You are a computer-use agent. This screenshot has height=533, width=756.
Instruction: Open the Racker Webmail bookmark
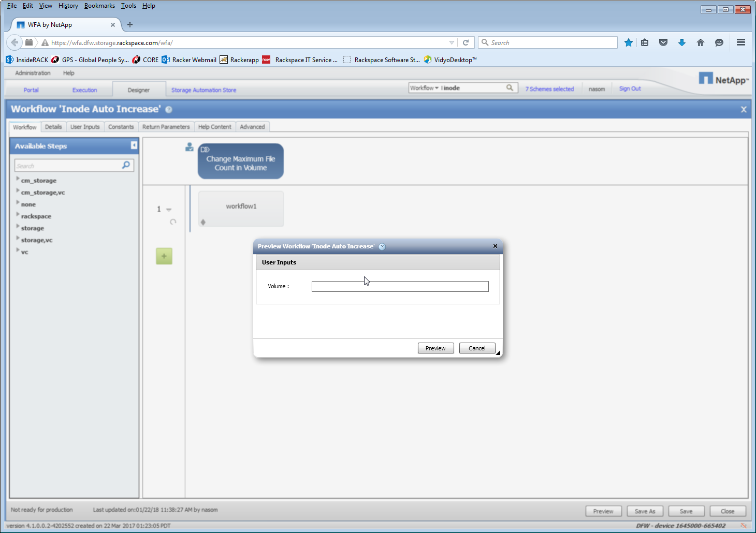coord(189,60)
